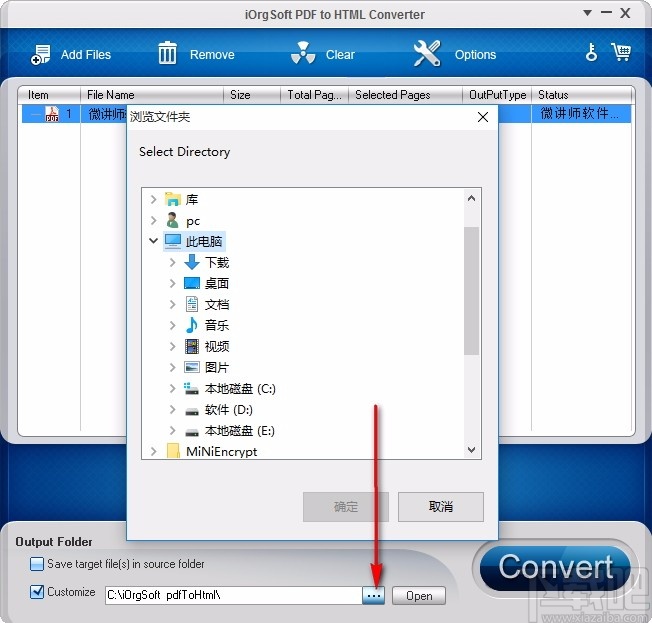Uncheck the Customize checkbox
The width and height of the screenshot is (652, 623).
pyautogui.click(x=37, y=591)
